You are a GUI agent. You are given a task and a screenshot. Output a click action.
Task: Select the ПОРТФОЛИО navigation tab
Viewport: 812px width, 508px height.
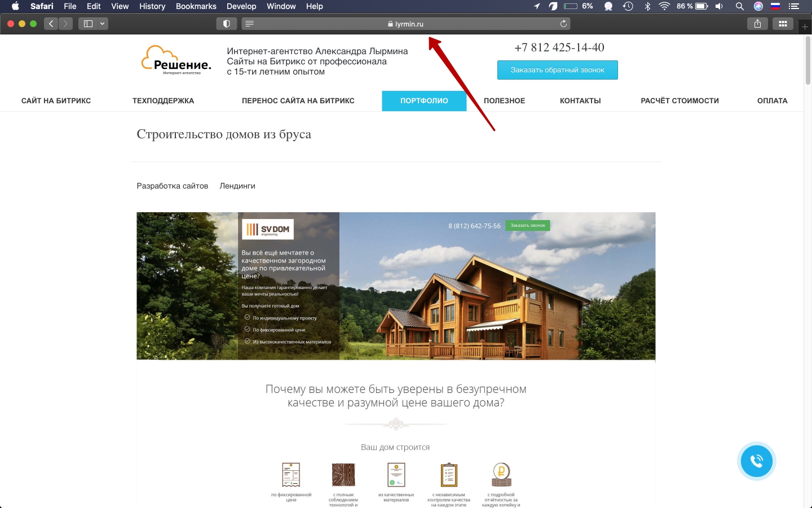click(424, 101)
